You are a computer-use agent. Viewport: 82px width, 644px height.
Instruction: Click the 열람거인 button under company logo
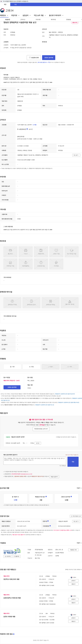click(x=16, y=557)
